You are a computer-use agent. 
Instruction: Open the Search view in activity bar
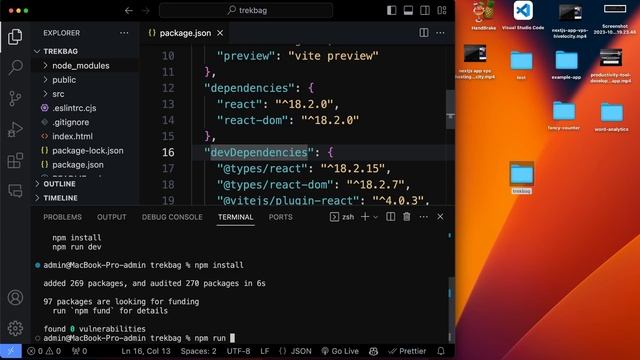(x=15, y=67)
